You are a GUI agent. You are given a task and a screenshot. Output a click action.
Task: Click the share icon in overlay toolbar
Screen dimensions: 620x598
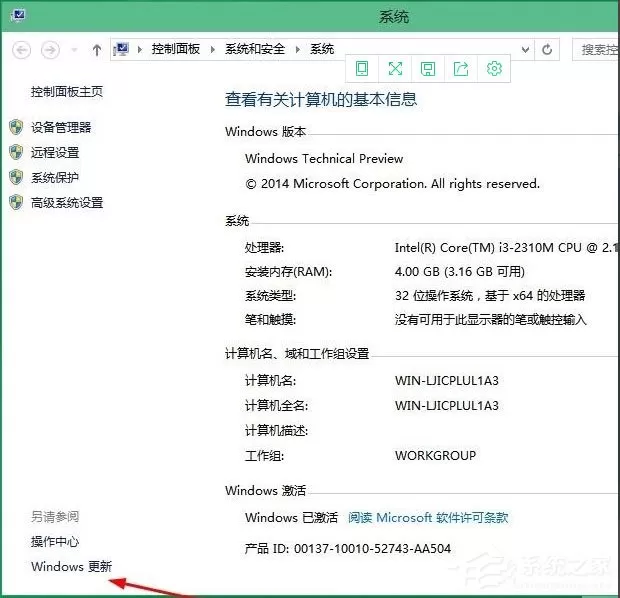[x=461, y=68]
